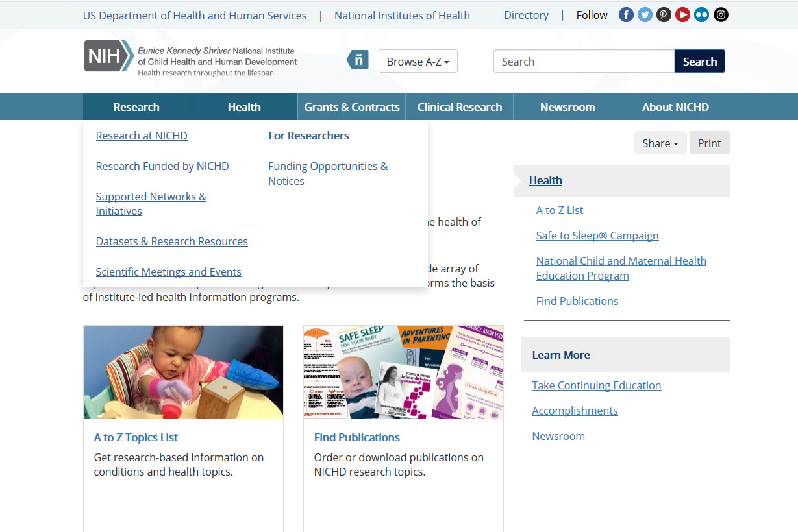Click the Twitter social media icon

point(644,14)
